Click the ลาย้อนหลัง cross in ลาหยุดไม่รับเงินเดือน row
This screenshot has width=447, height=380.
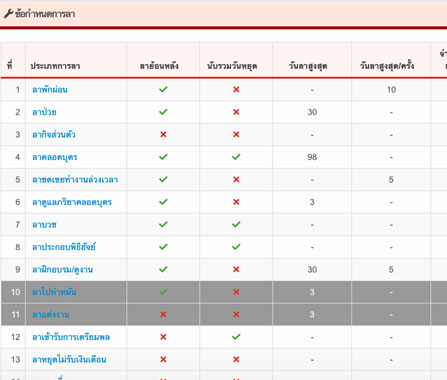[x=163, y=359]
